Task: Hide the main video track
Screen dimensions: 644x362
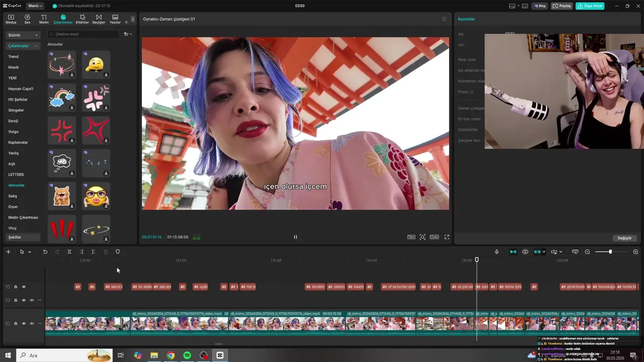Action: click(x=24, y=323)
